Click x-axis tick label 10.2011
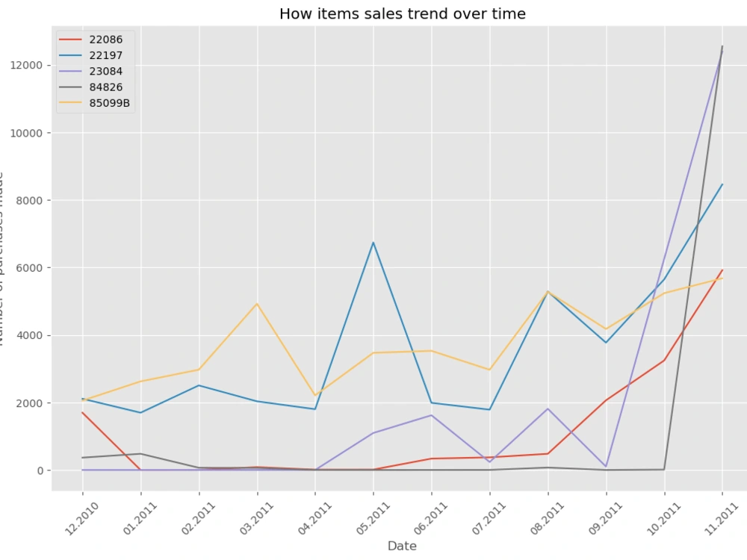747x560 pixels. pyautogui.click(x=663, y=519)
